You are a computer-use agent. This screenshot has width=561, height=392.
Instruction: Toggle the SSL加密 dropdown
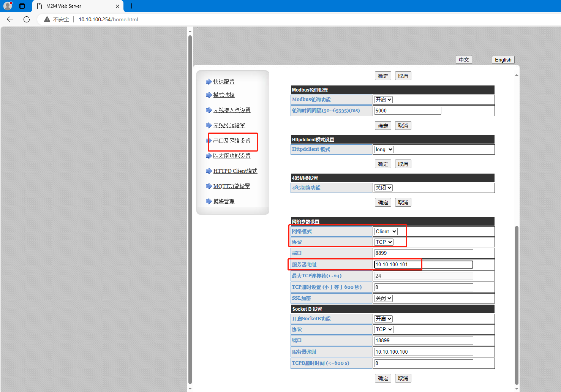(383, 298)
